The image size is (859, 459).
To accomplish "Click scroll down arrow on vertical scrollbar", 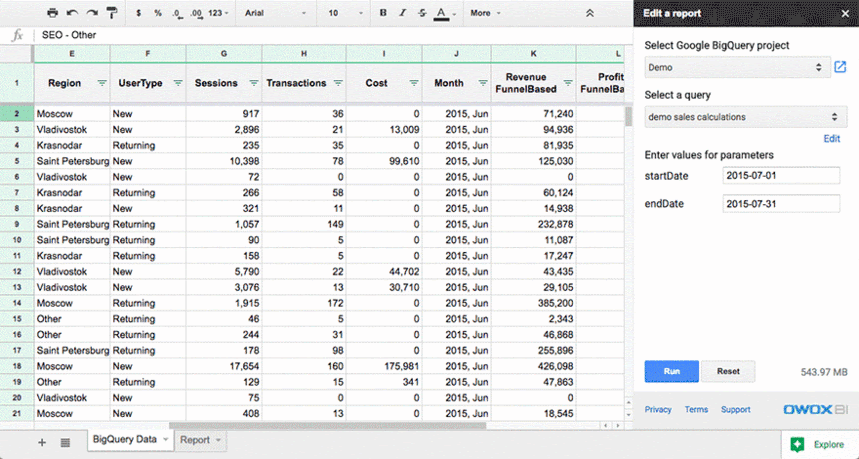I will click(628, 415).
